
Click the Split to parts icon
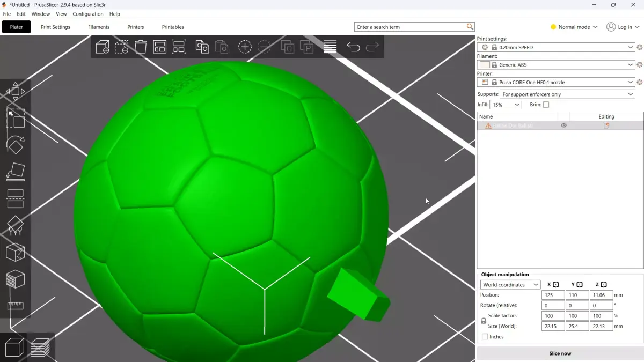pyautogui.click(x=306, y=47)
